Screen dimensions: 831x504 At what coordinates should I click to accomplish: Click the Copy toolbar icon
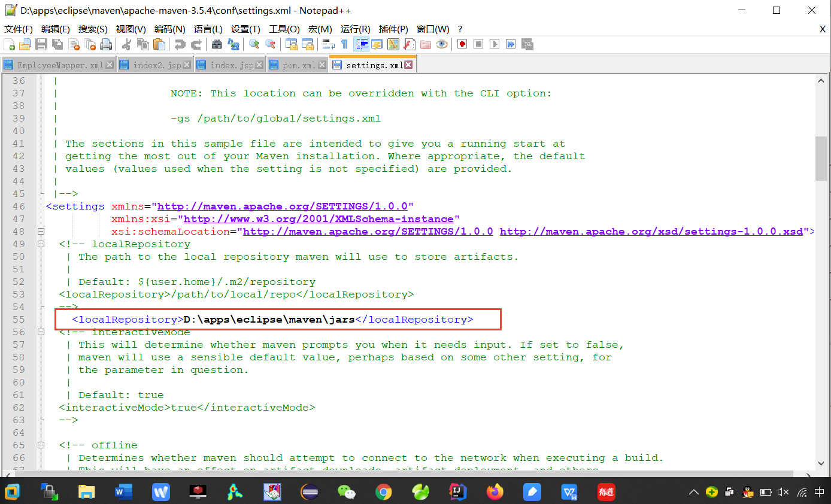[143, 44]
